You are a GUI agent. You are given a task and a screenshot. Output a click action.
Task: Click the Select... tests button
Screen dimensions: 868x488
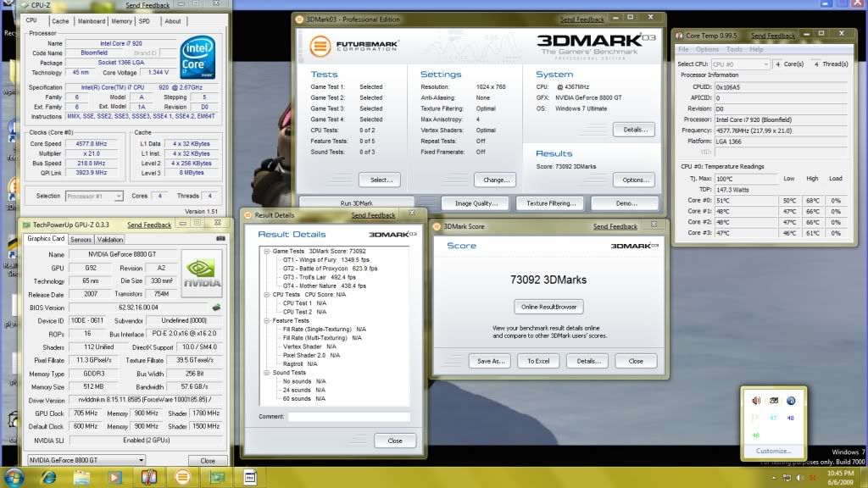(381, 180)
